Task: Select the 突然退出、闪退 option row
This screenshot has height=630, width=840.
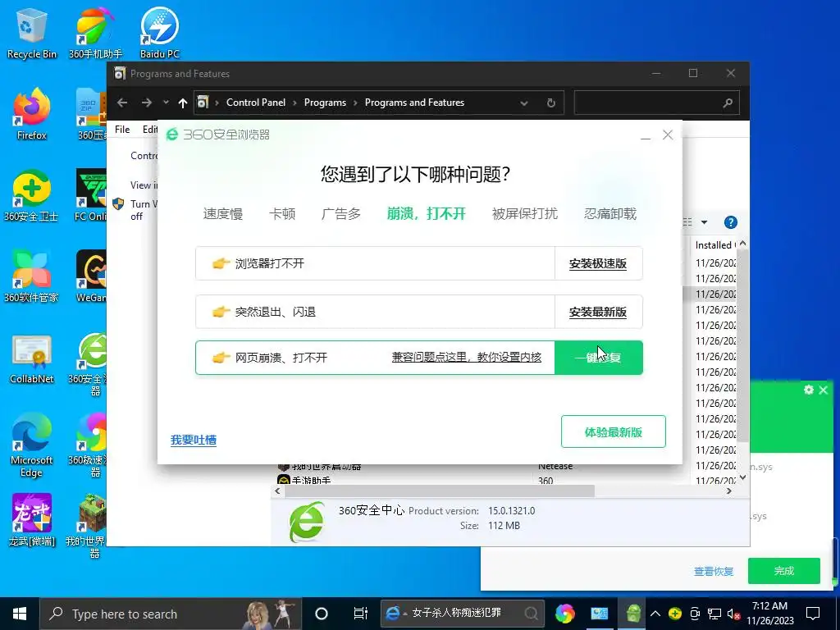Action: (x=419, y=312)
